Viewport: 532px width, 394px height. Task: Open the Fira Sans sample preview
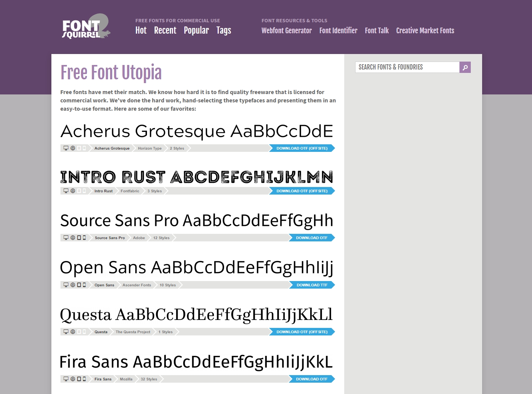pos(196,362)
